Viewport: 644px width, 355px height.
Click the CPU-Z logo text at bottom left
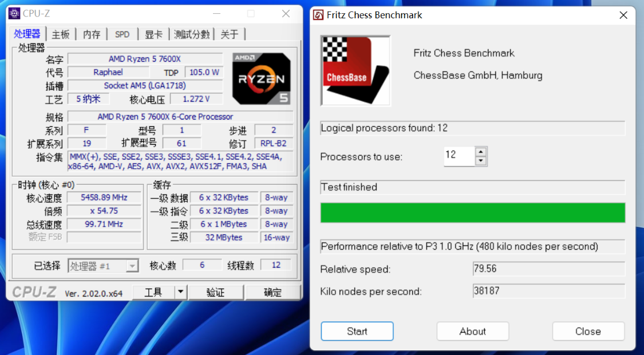pos(35,292)
